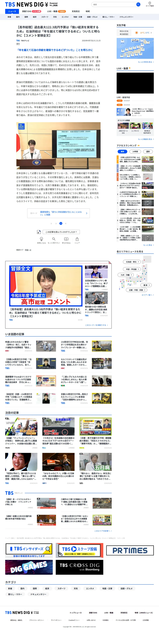This screenshot has width=159, height=644.
Task: Open the エリア設定 location pin icon
Action: point(150,3)
